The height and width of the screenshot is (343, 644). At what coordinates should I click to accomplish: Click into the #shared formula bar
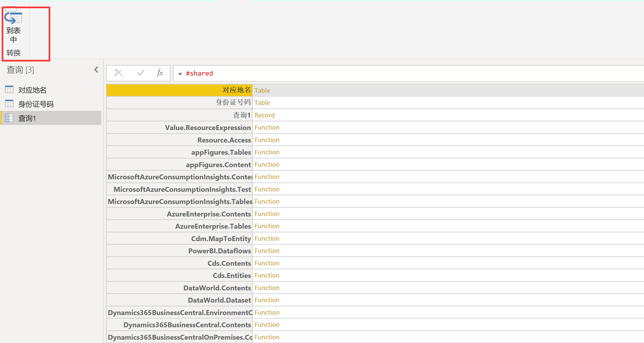pyautogui.click(x=408, y=73)
